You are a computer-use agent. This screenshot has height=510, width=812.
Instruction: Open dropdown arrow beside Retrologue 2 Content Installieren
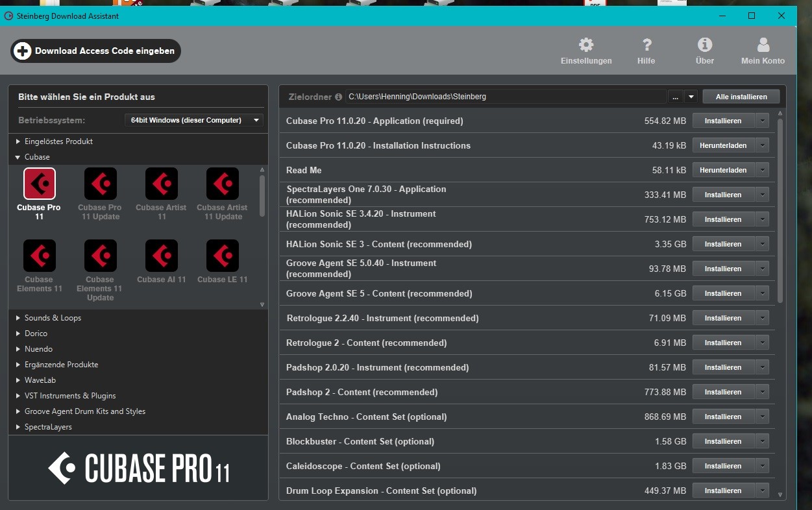[x=762, y=343]
